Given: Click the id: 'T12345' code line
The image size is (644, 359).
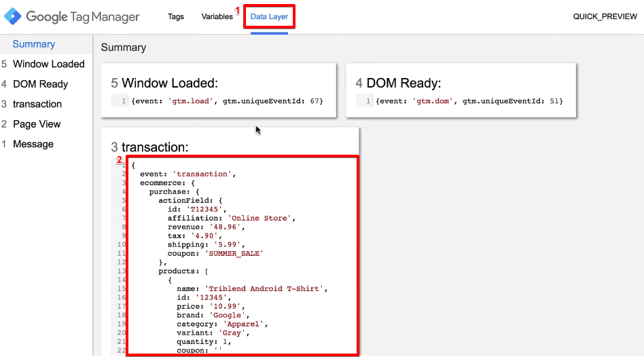Looking at the screenshot, I should pyautogui.click(x=197, y=209).
